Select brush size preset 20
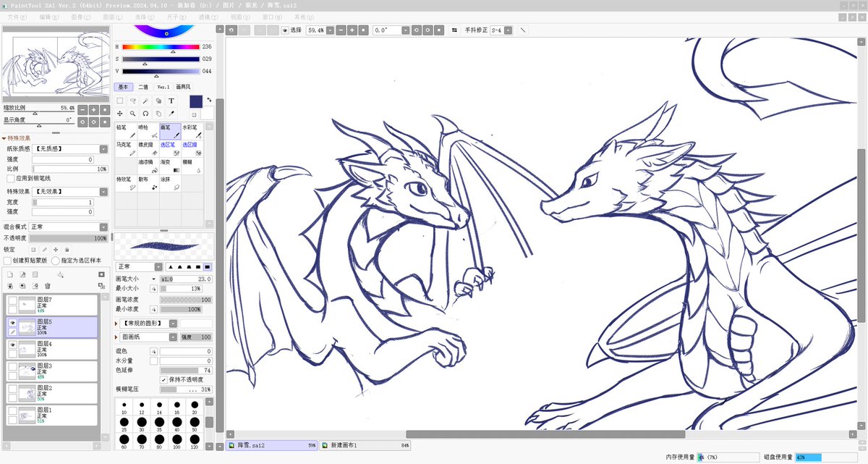This screenshot has width=868, height=464. tap(195, 405)
